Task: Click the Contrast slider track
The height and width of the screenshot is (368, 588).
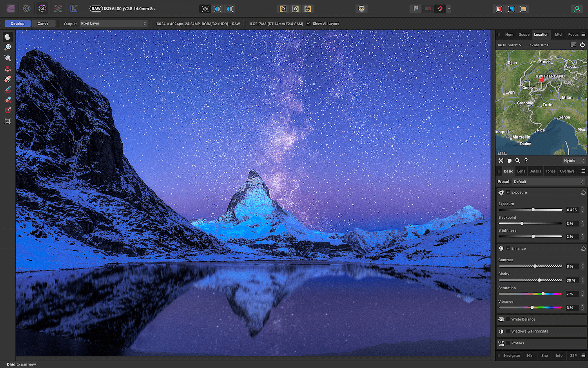Action: (530, 266)
